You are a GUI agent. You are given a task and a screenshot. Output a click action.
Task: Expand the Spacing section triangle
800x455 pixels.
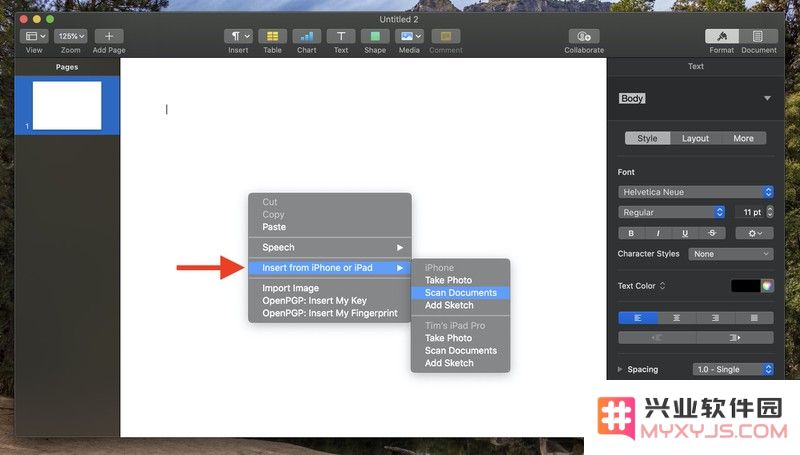620,369
